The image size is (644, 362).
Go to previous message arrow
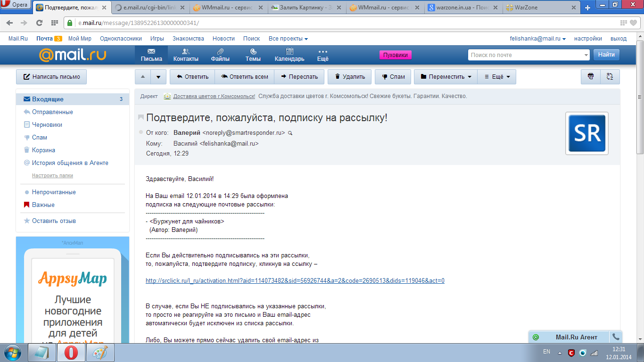coord(143,77)
